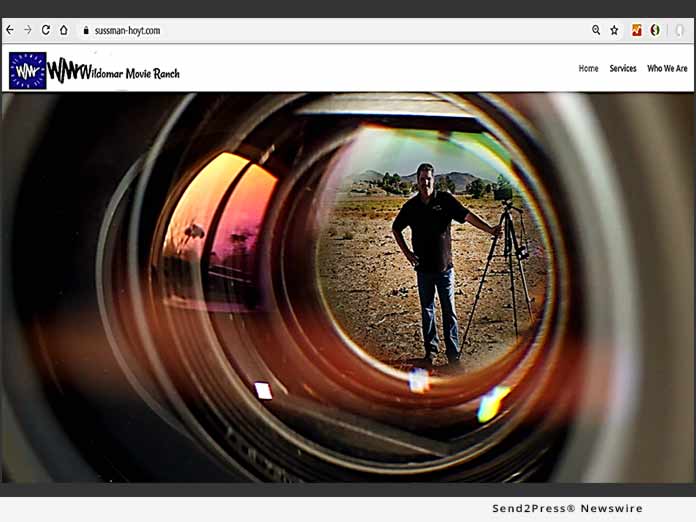Reload the current page

(46, 30)
